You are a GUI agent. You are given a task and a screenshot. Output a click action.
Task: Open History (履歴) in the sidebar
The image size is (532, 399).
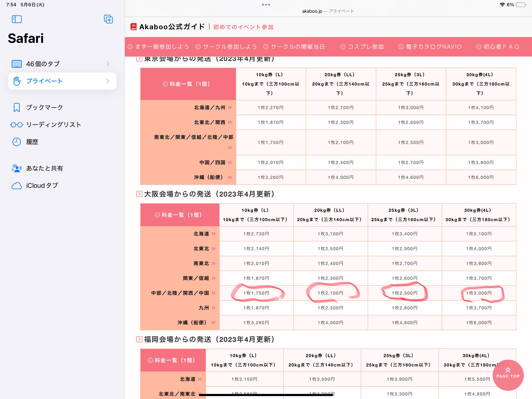[32, 142]
